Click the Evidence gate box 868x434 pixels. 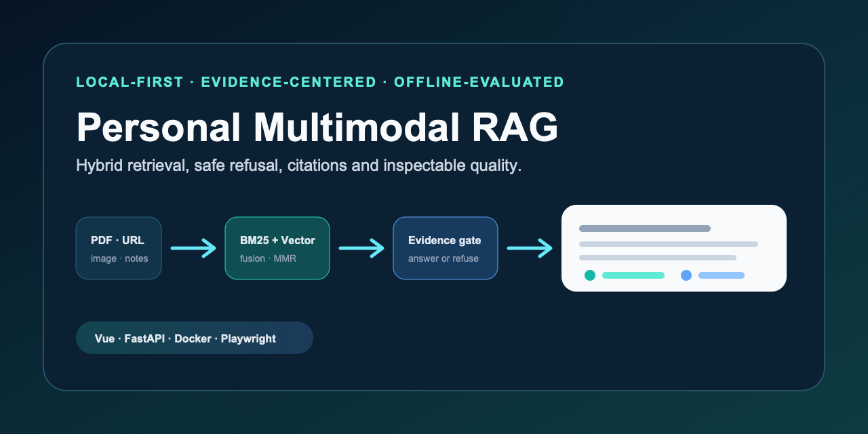[446, 248]
